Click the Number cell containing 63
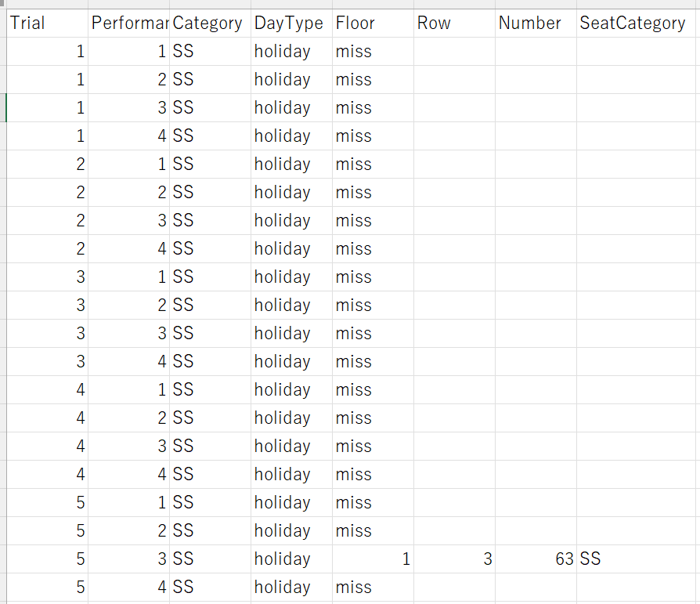Image resolution: width=700 pixels, height=604 pixels. (x=536, y=559)
